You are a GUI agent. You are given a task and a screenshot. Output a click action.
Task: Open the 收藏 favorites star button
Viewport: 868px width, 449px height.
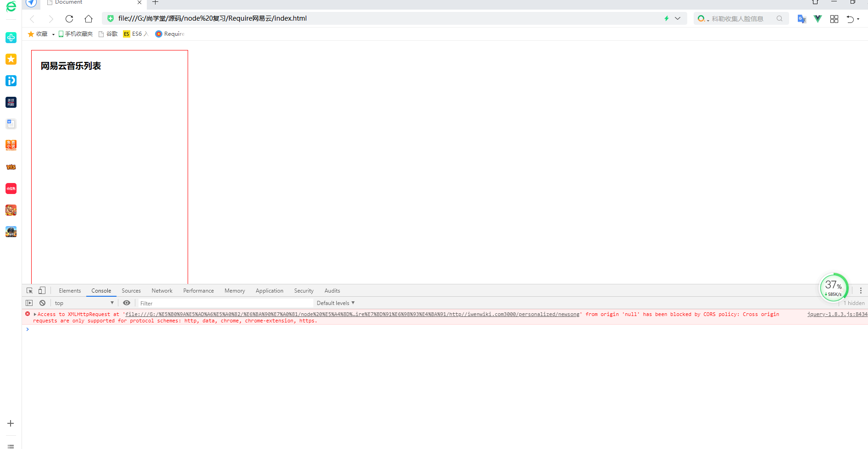click(x=38, y=34)
